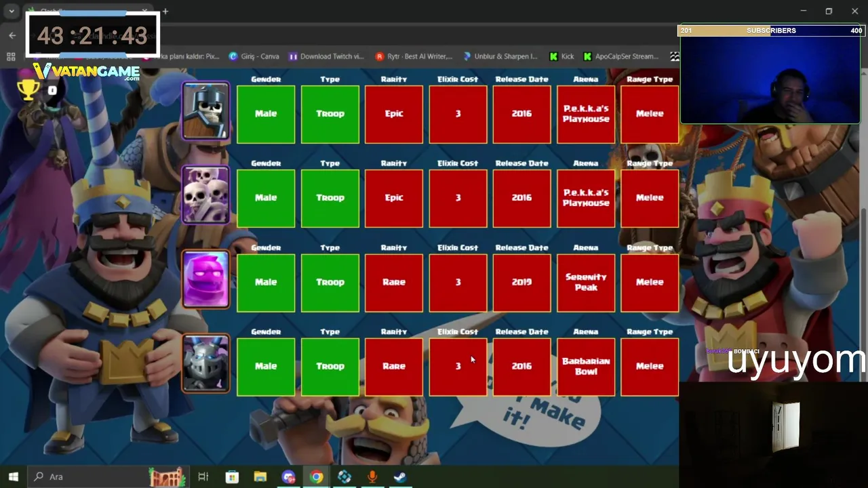Click elixir cost 3 in Elixir Golem row
The height and width of the screenshot is (488, 868).
tap(458, 282)
